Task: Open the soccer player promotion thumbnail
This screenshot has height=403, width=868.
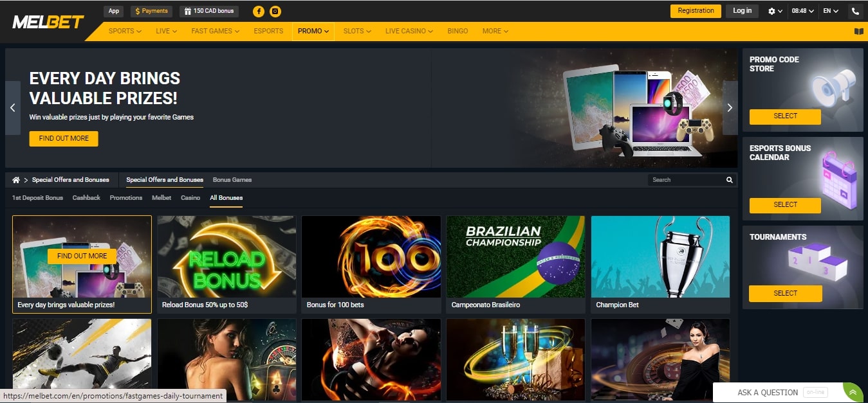Action: 82,360
